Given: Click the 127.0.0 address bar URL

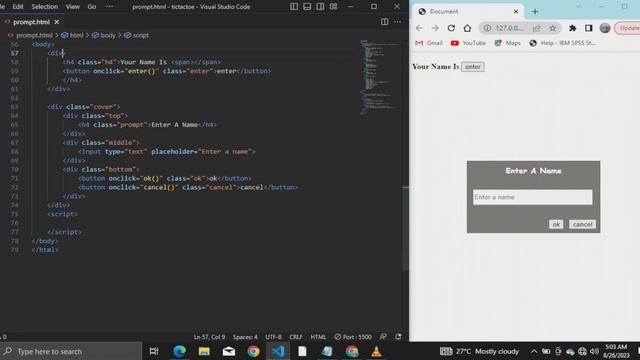Looking at the screenshot, I should pyautogui.click(x=509, y=28).
